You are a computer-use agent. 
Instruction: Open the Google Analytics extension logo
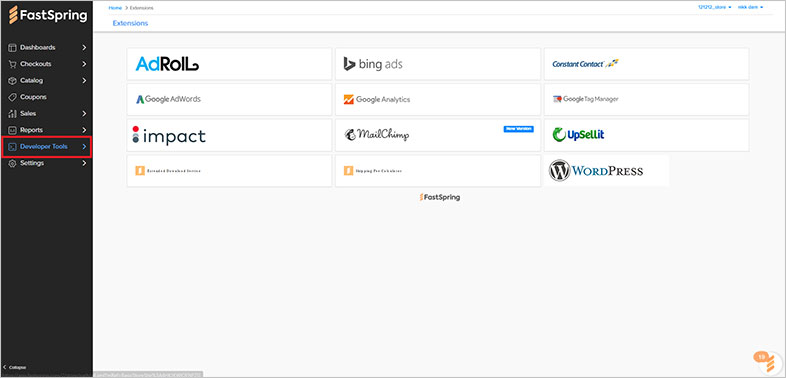[376, 99]
